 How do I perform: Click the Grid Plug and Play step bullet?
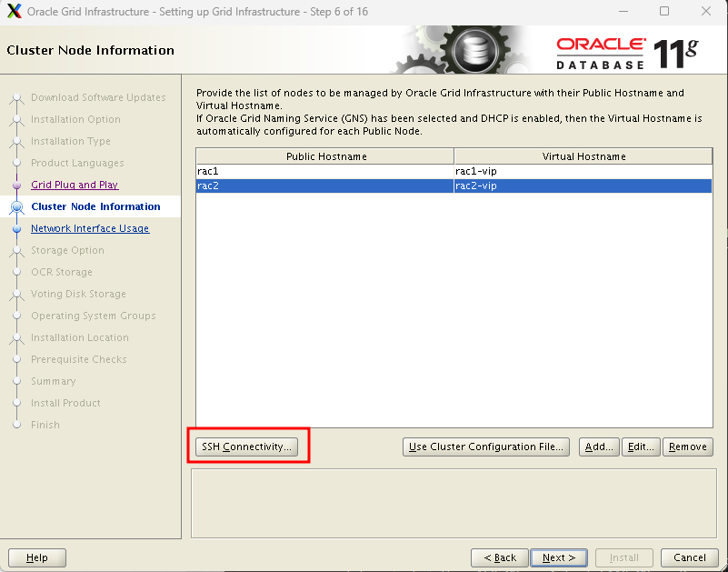tap(17, 185)
